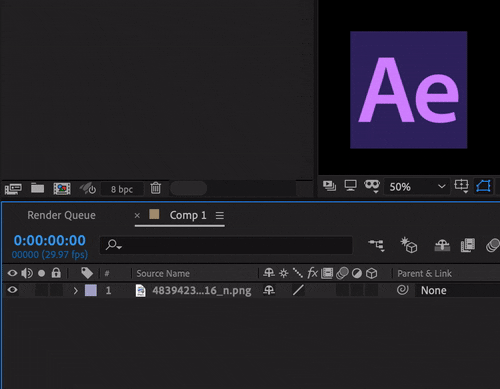Click the Audio speaker column header
This screenshot has width=500, height=389.
tap(27, 273)
